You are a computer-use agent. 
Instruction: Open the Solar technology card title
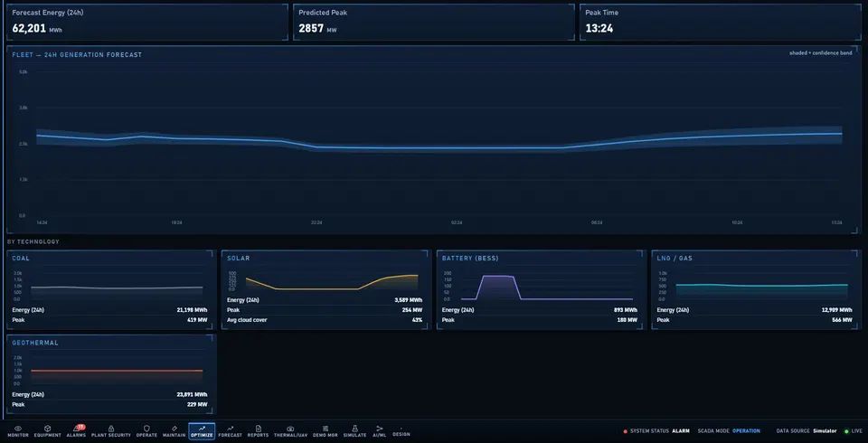pyautogui.click(x=238, y=258)
